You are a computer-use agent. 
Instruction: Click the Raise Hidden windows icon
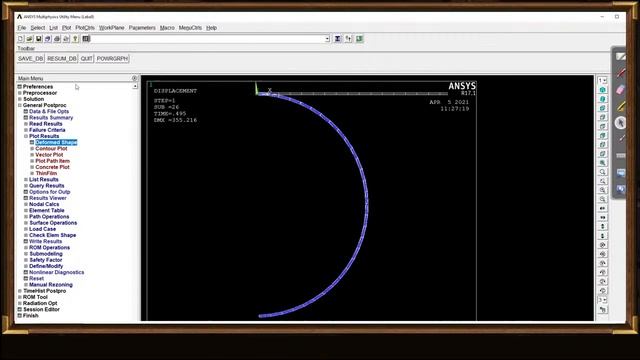pyautogui.click(x=338, y=39)
